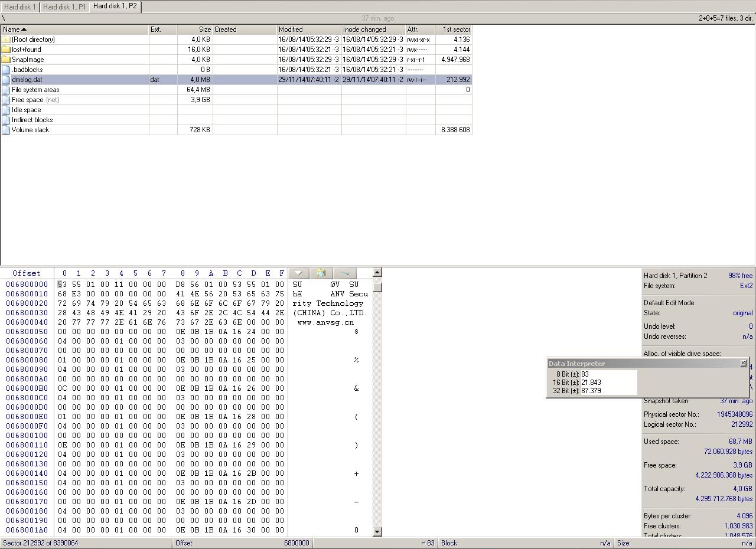Sort by the Created column header
The width and height of the screenshot is (756, 549).
(x=245, y=29)
